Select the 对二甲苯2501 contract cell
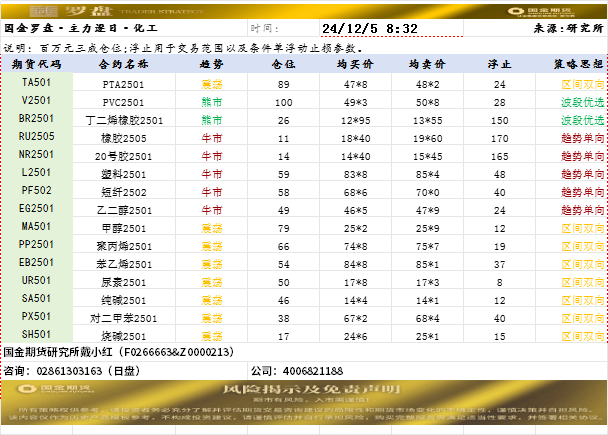 pos(124,318)
